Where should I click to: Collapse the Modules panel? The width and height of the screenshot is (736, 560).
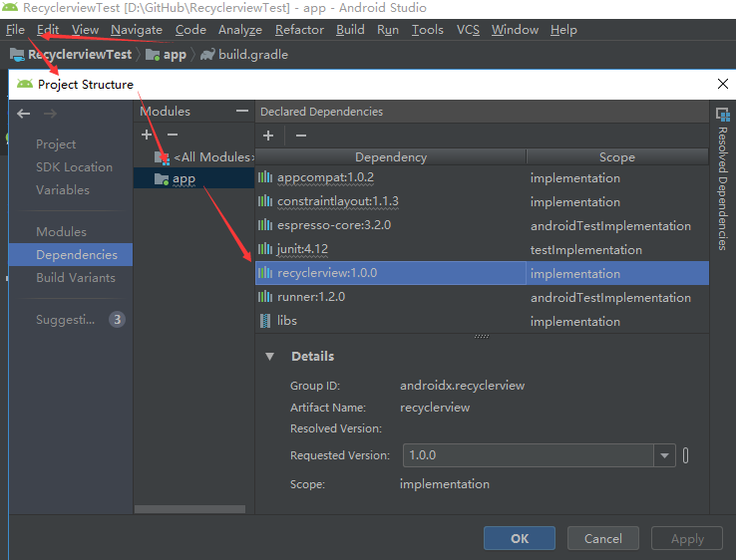pos(242,111)
